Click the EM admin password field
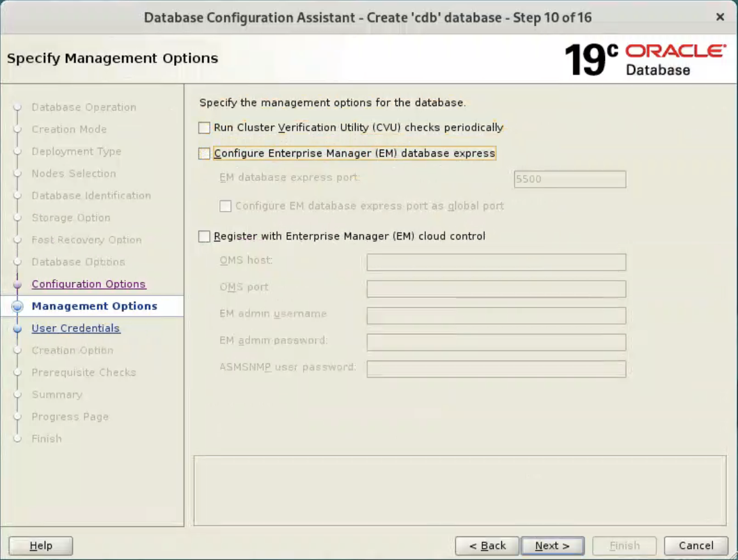738x560 pixels. point(496,342)
